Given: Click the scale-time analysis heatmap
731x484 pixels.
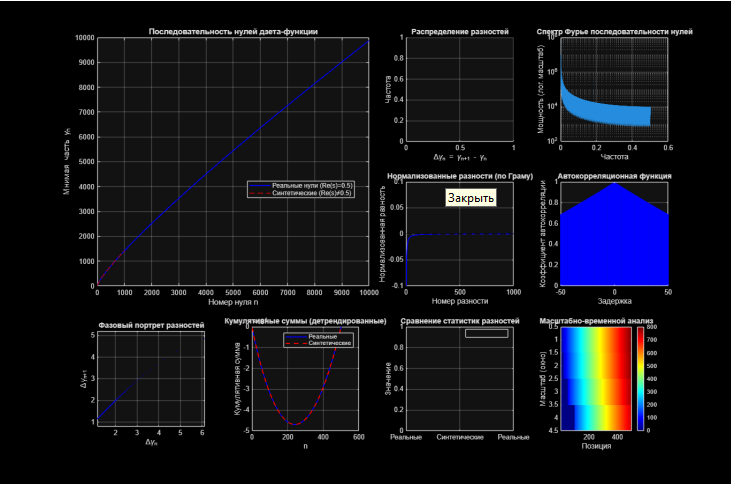Looking at the screenshot, I should pyautogui.click(x=594, y=379).
